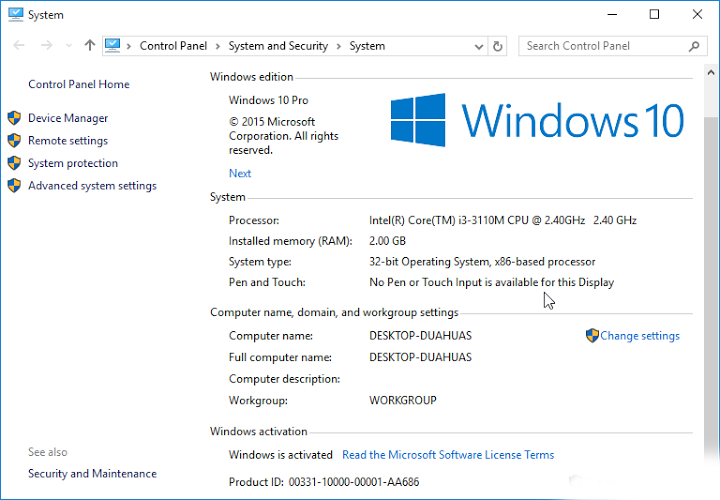Viewport: 720px width, 500px height.
Task: Click the Back navigation arrow
Action: click(x=19, y=45)
